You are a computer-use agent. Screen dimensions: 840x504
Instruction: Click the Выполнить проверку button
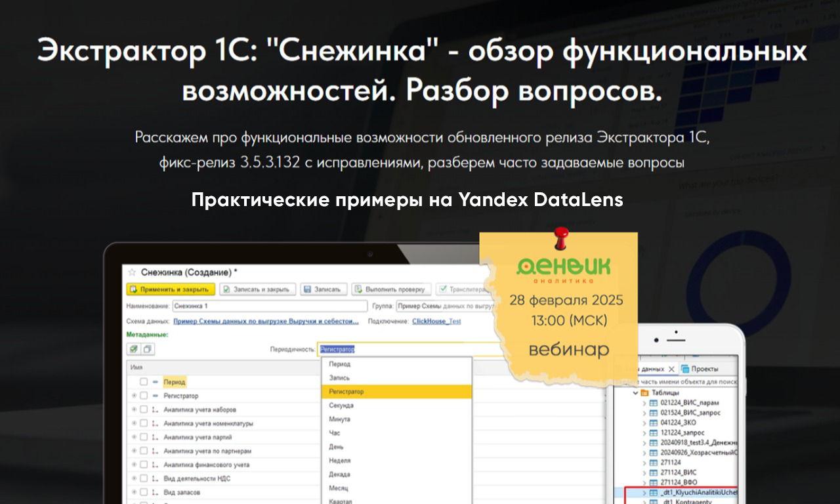click(x=392, y=289)
